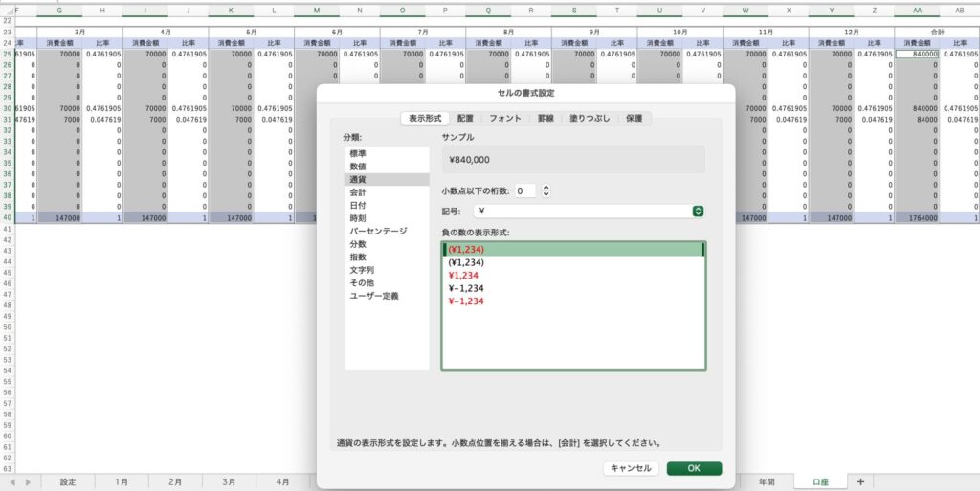
Task: Go to the 罫線 tab
Action: tap(546, 119)
